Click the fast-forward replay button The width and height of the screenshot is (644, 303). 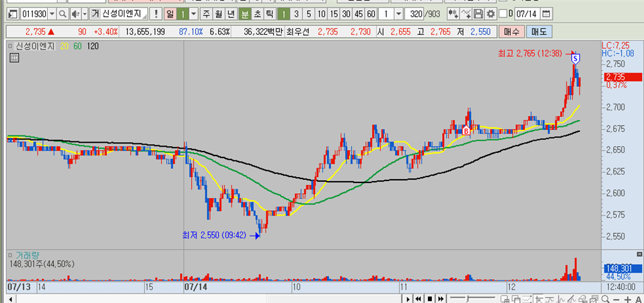point(441,298)
